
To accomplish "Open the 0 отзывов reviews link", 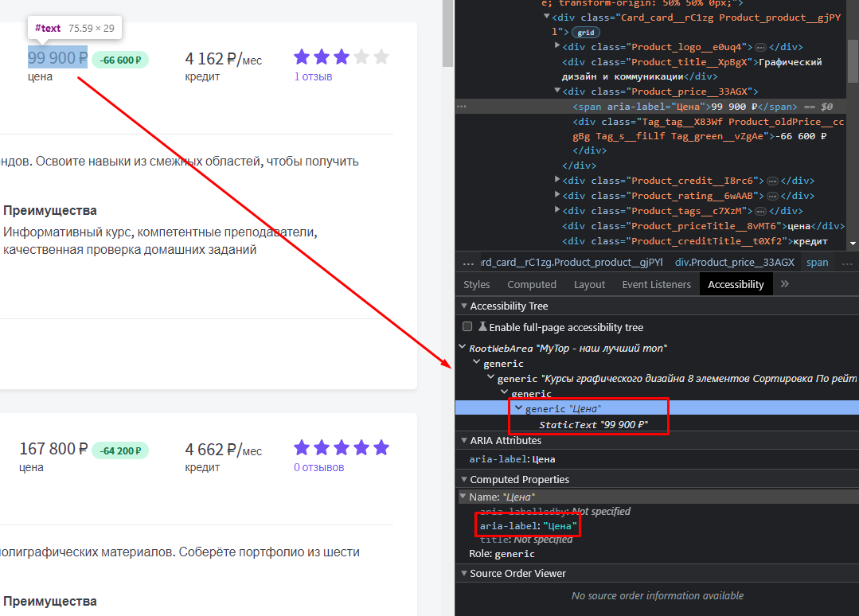I will coord(318,468).
